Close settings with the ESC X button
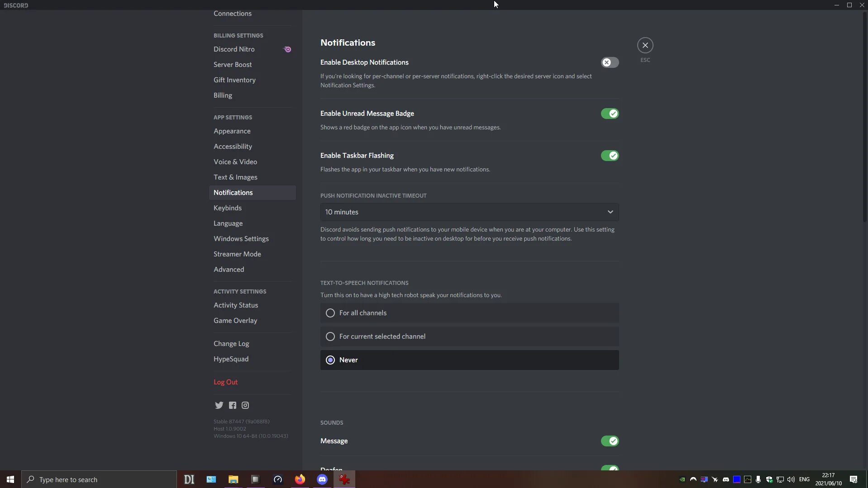Viewport: 868px width, 488px height. (645, 45)
